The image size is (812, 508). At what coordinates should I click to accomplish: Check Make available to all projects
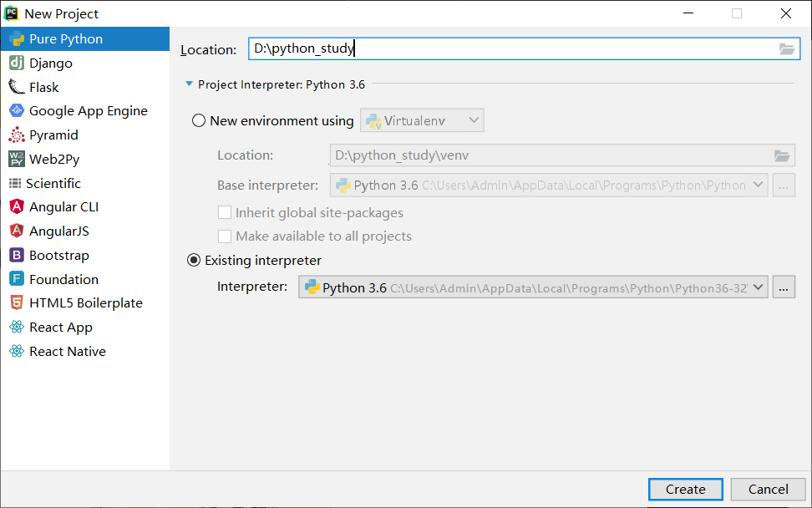[x=225, y=236]
